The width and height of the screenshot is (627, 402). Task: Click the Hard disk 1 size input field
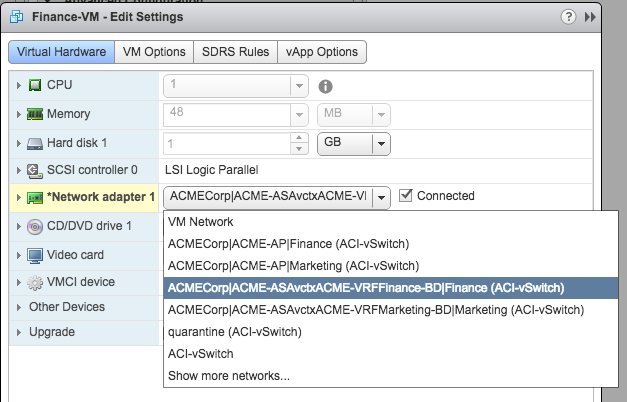click(x=227, y=144)
